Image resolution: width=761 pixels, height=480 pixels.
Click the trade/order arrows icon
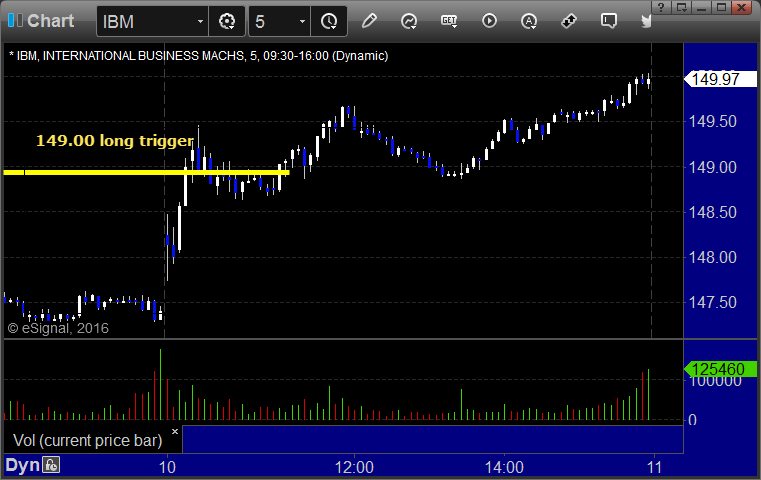[569, 21]
